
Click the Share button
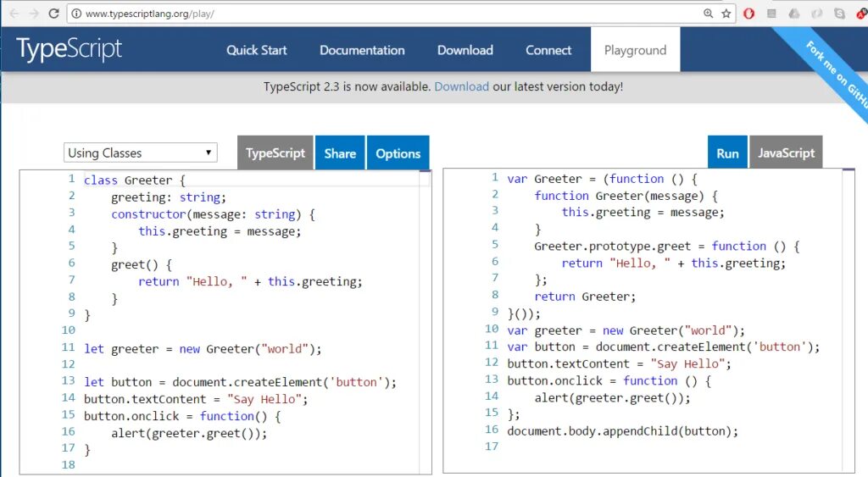tap(340, 153)
